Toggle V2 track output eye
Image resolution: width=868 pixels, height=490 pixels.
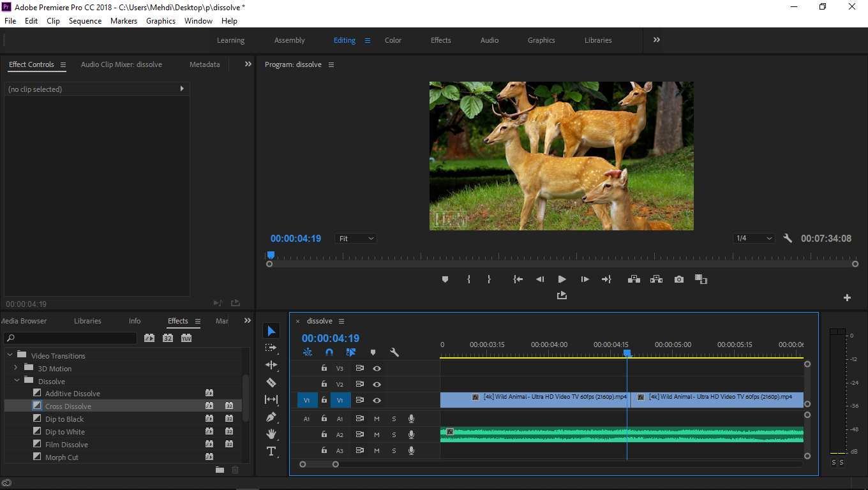pos(377,384)
